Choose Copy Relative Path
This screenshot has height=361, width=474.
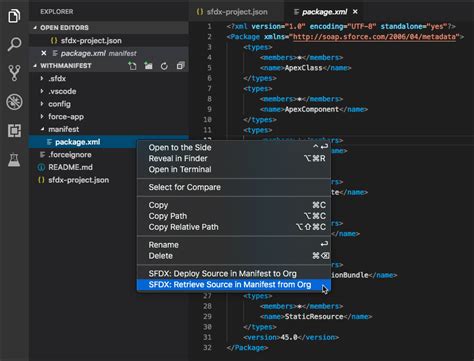[x=234, y=227]
